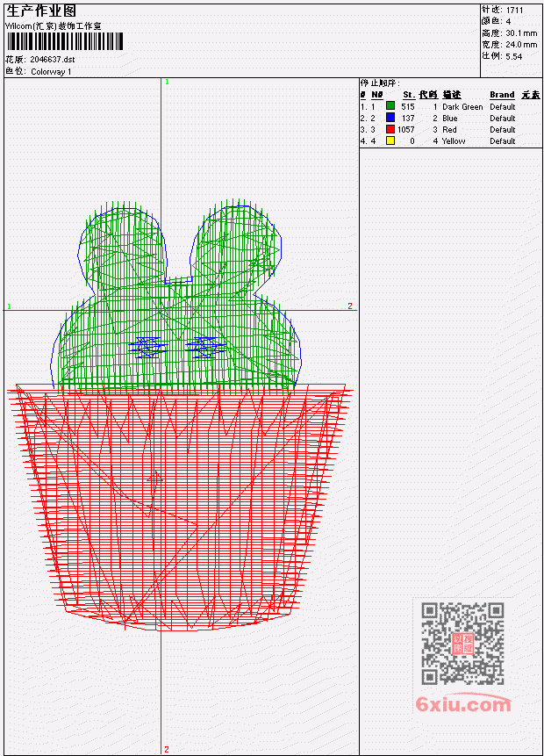
Task: Click the Colorway 1 label
Action: 51,72
